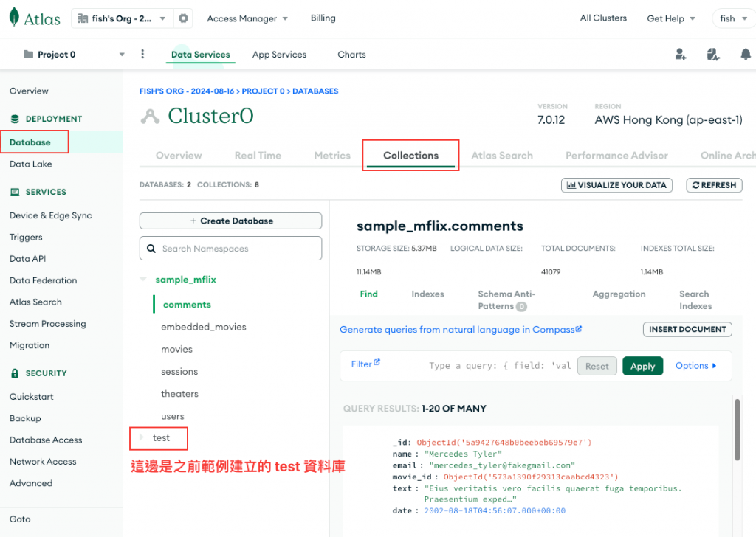Click the filter query input field
The height and width of the screenshot is (537, 756).
(500, 366)
